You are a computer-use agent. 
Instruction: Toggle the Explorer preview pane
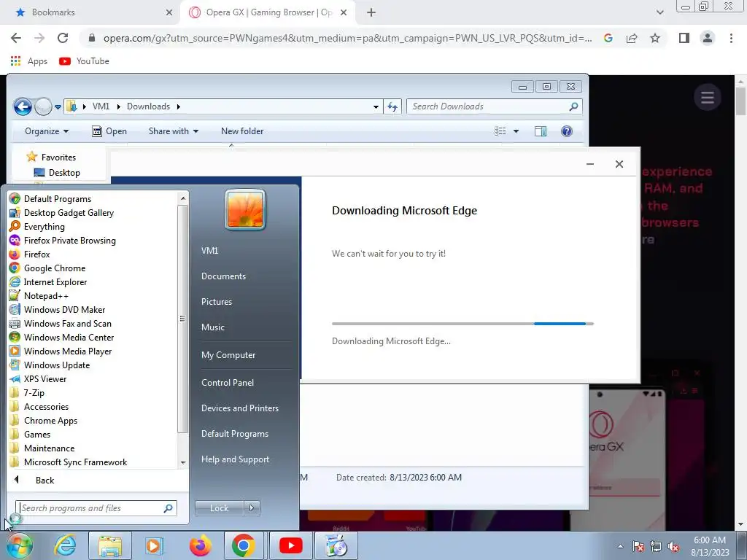541,131
